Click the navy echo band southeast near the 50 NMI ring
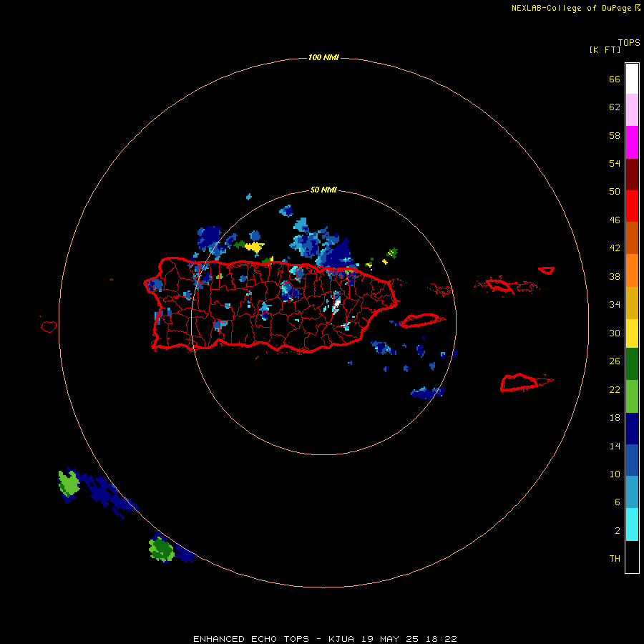 pyautogui.click(x=428, y=393)
